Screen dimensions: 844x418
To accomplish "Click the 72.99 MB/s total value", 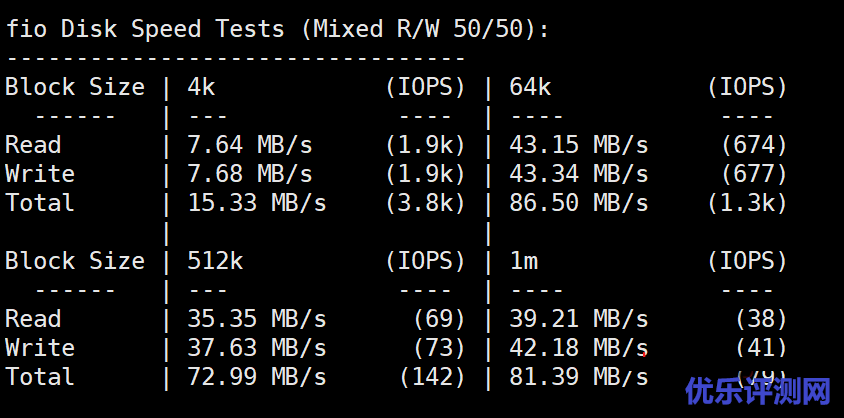I will [257, 377].
